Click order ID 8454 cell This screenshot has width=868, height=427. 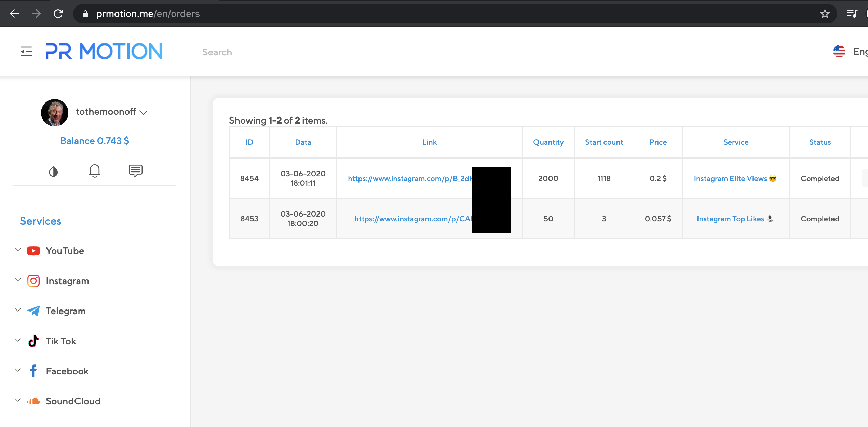click(249, 178)
